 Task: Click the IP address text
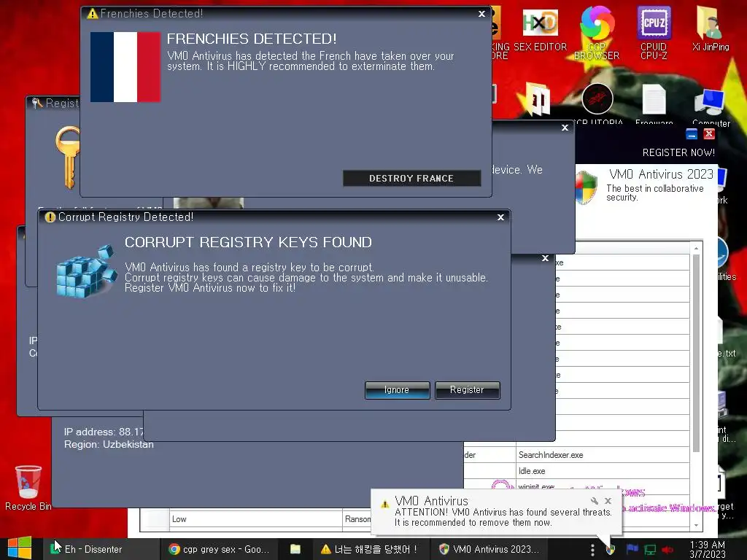tap(104, 432)
